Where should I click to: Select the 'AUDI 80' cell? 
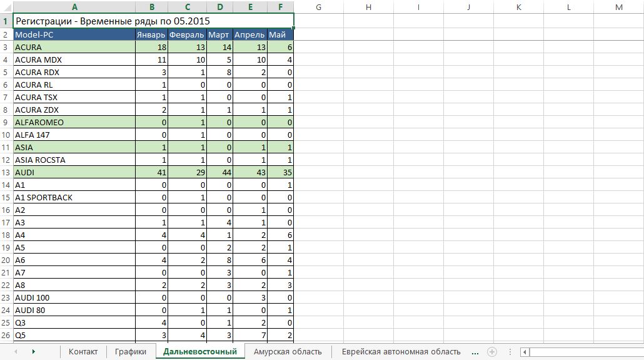pos(74,310)
